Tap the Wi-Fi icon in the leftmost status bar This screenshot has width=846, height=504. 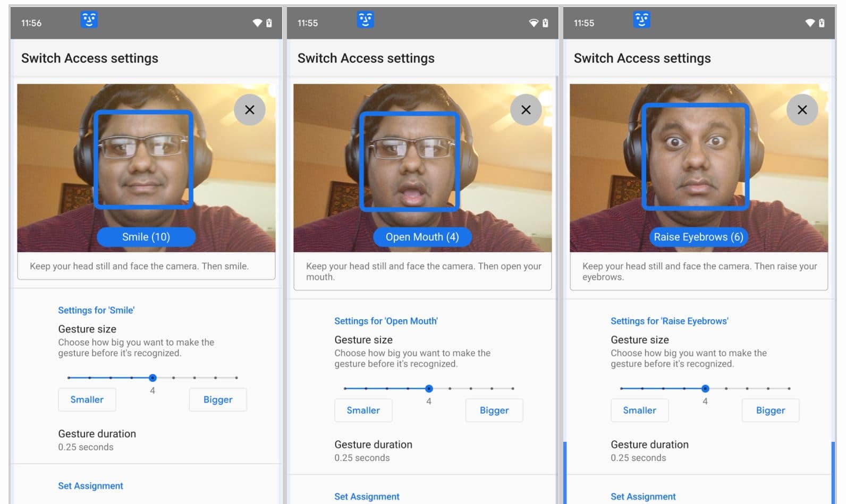pyautogui.click(x=257, y=23)
